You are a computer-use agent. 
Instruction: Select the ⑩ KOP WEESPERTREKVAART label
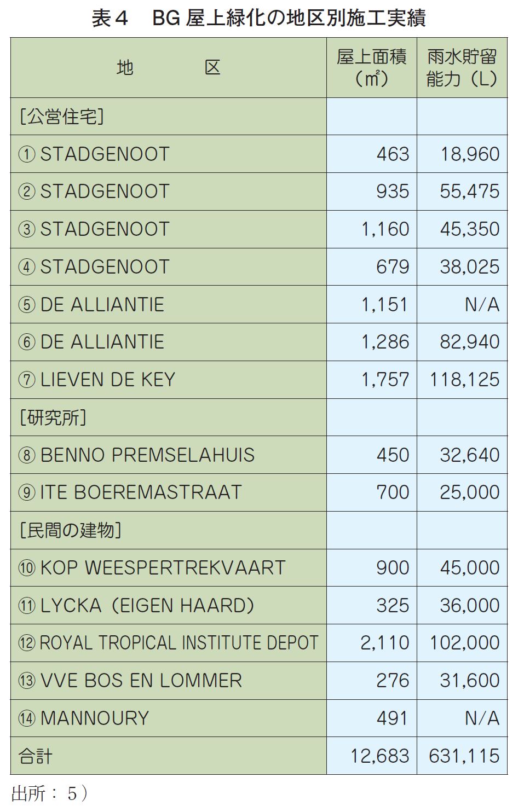click(x=152, y=568)
